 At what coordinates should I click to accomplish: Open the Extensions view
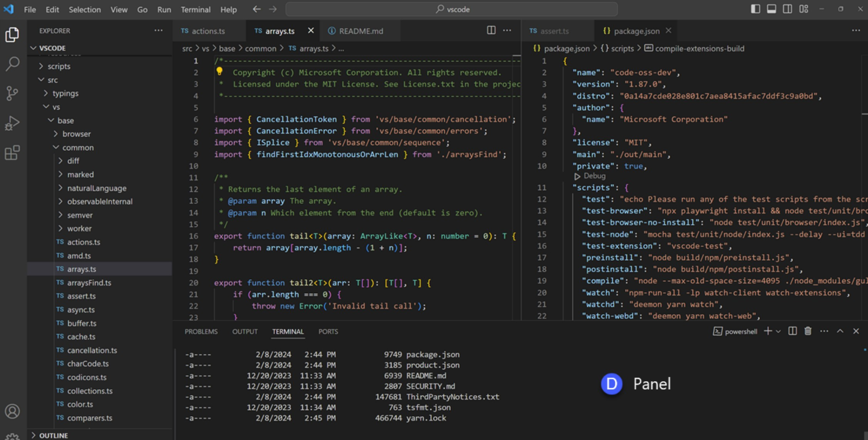tap(12, 153)
